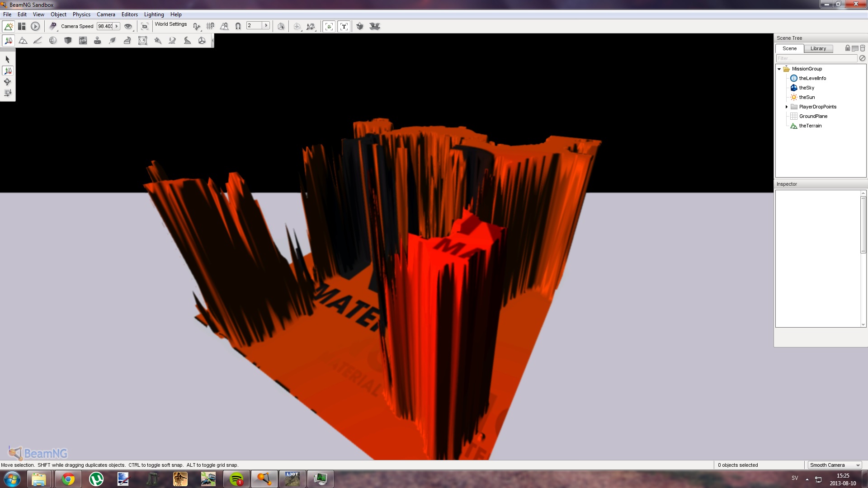Start the Play Game button
868x488 pixels.
tap(35, 26)
